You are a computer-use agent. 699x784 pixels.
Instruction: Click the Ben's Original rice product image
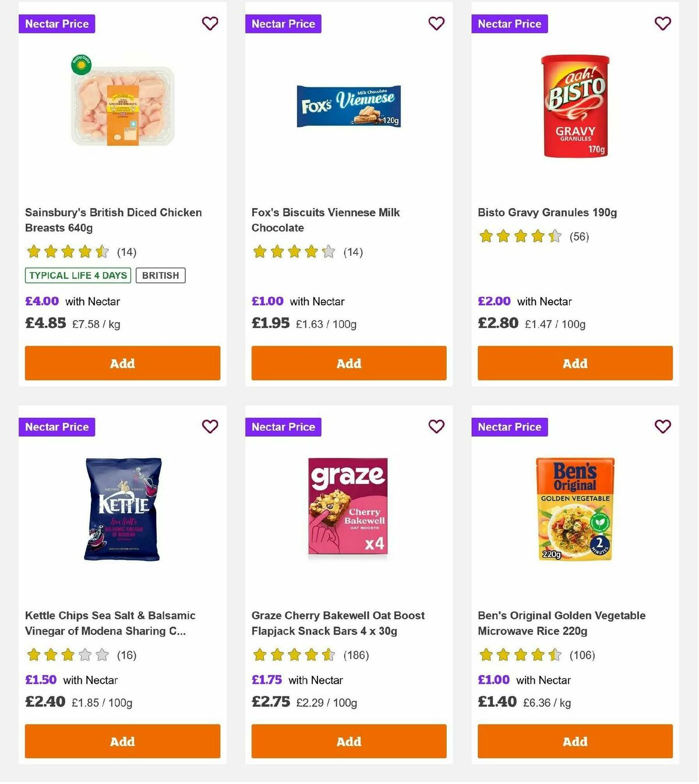[574, 507]
